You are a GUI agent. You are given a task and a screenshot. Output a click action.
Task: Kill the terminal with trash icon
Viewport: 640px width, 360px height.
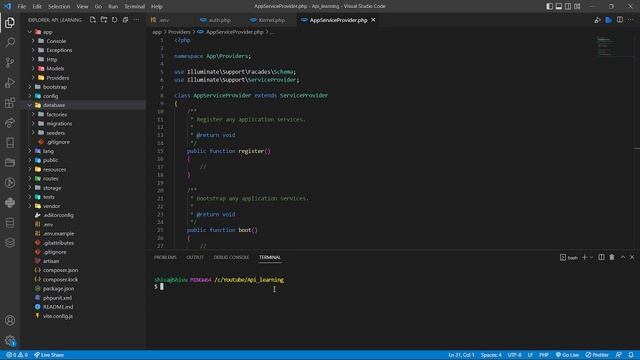612,257
